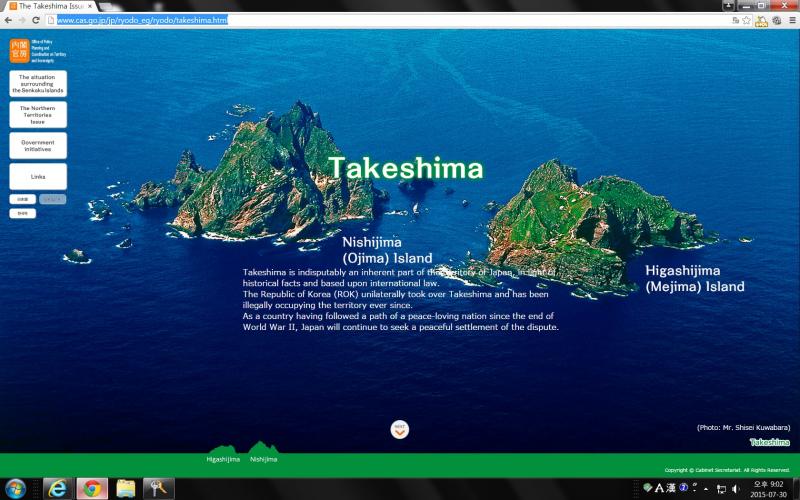This screenshot has height=500, width=800.
Task: Click the translate icon in address bar
Action: [735, 20]
